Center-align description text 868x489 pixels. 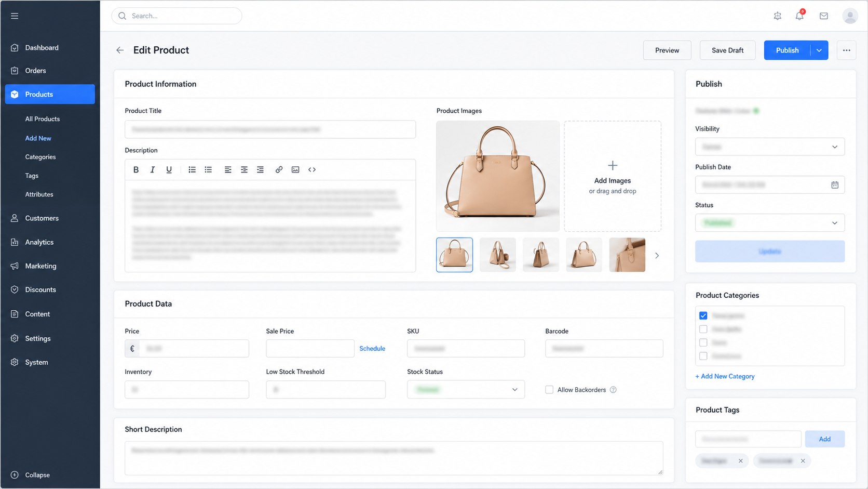click(244, 170)
